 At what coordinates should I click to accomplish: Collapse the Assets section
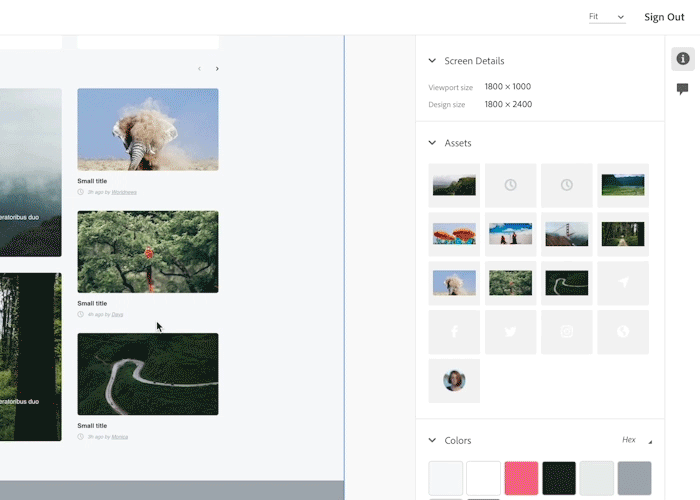coord(432,143)
